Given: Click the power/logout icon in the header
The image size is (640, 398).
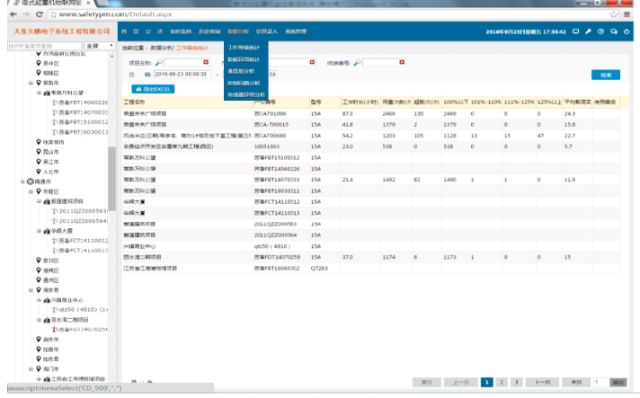Looking at the screenshot, I should click(x=627, y=31).
